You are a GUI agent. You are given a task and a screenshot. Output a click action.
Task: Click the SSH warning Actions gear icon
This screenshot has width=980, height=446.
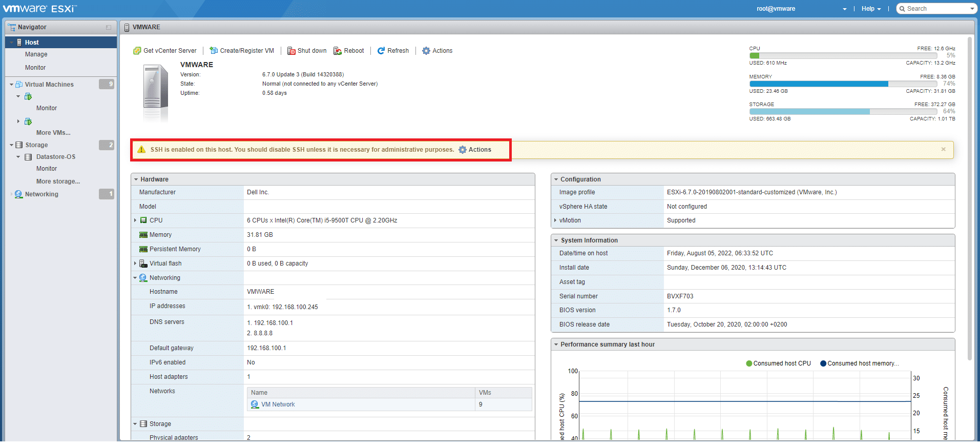click(x=463, y=150)
